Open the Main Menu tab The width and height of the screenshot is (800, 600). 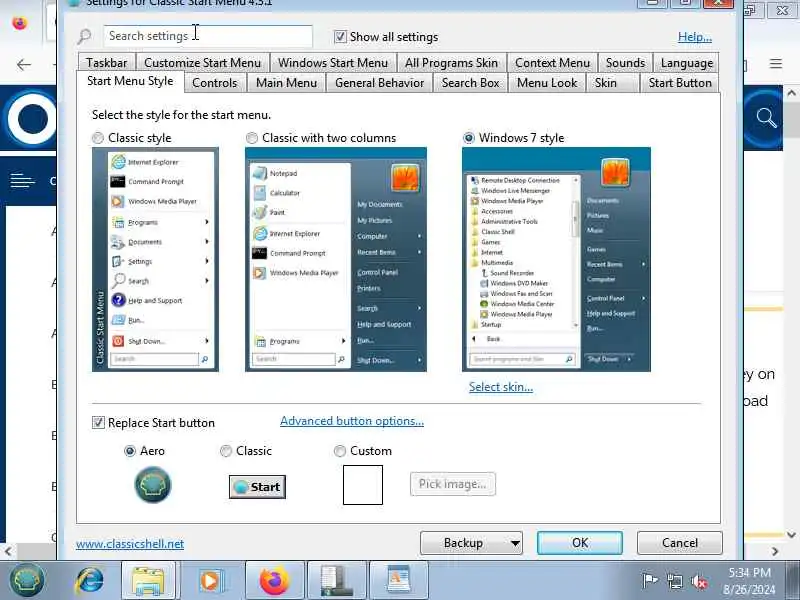pos(286,83)
